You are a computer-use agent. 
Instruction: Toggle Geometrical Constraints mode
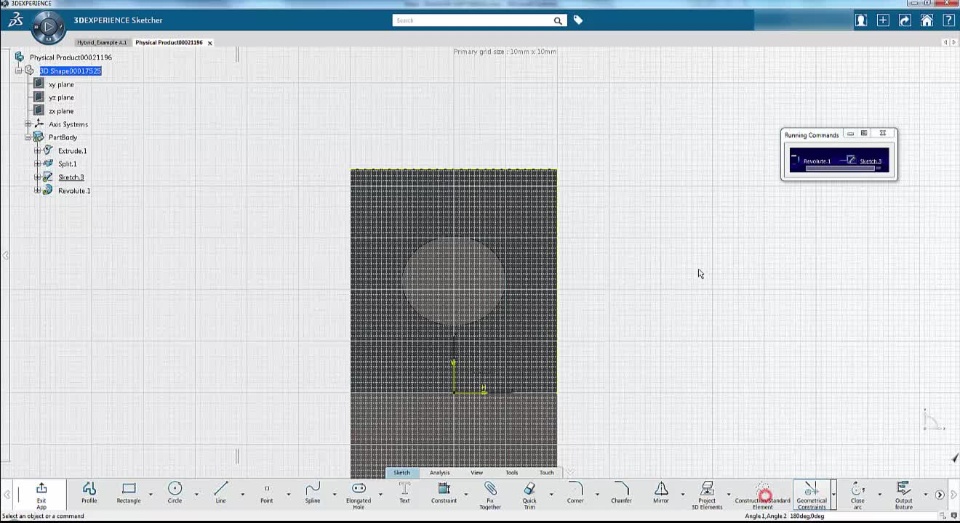[x=811, y=495]
